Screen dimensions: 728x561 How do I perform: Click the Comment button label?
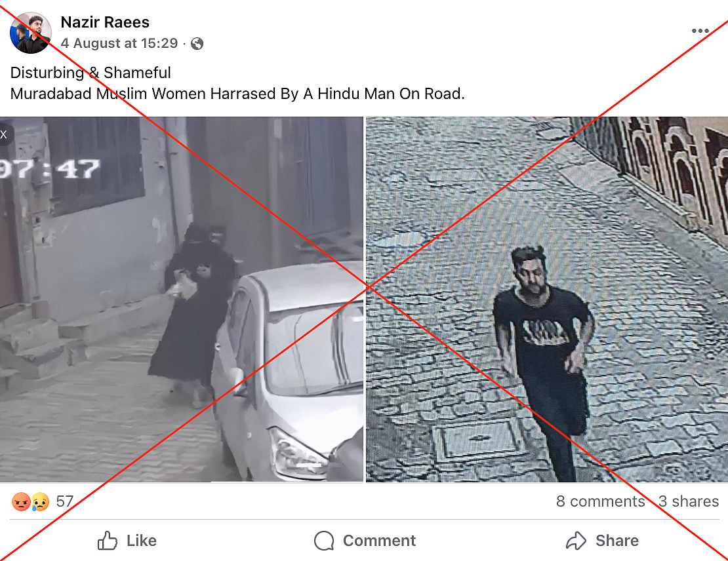pyautogui.click(x=379, y=541)
